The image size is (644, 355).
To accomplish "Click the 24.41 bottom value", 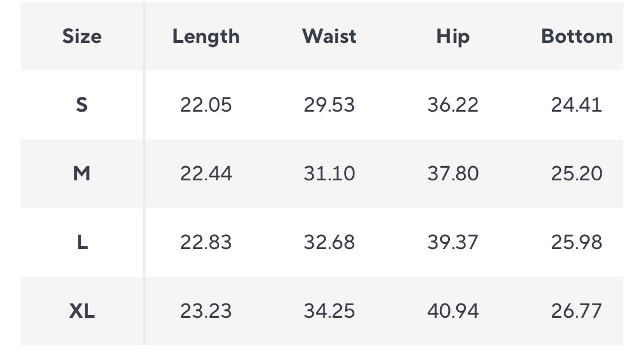I will [x=576, y=105].
